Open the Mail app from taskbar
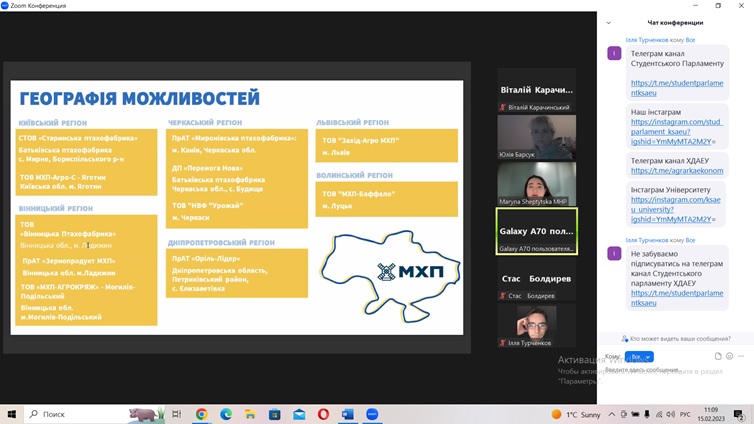Screen dimensions: 754x424 299,414
